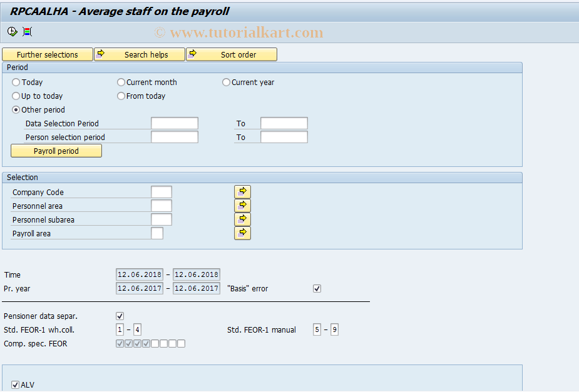Open multiple selection for Personnel subarea
Image resolution: width=579 pixels, height=392 pixels.
point(242,219)
